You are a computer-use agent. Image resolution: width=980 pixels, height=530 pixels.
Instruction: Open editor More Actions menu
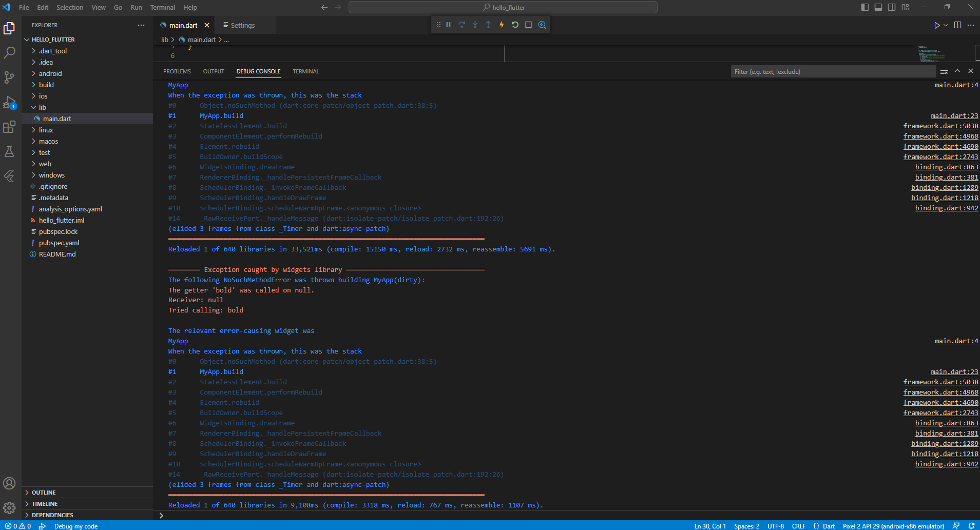coord(971,25)
